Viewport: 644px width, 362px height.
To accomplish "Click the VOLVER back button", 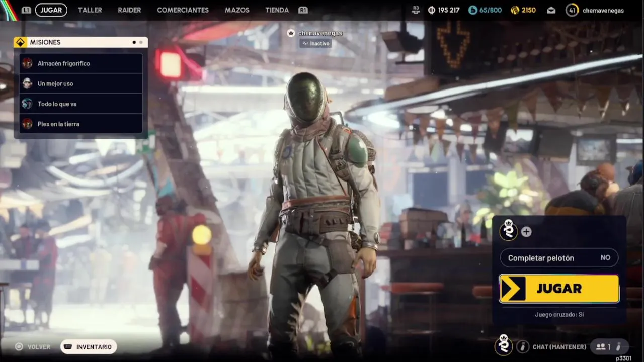I will (x=33, y=347).
